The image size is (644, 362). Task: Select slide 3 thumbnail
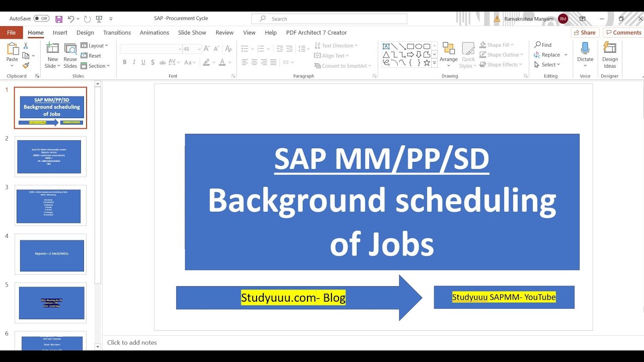point(50,206)
